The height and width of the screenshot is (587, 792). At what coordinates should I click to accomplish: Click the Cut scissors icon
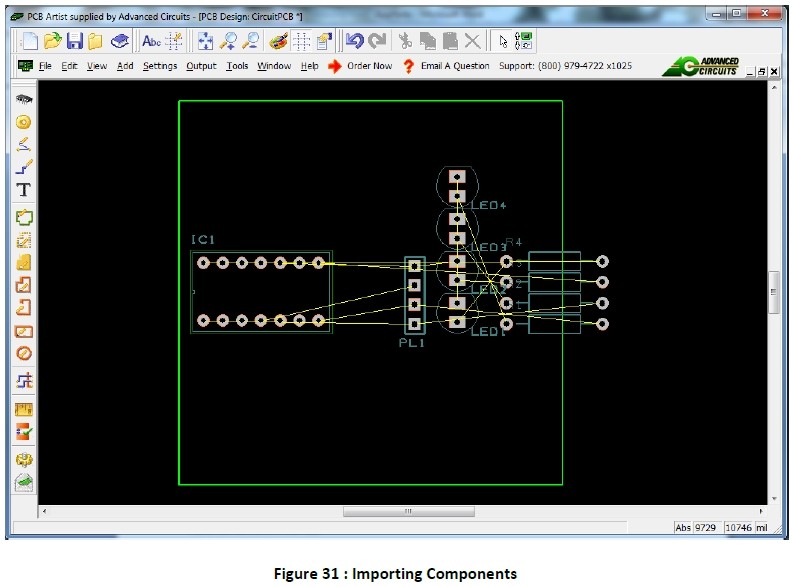[405, 41]
